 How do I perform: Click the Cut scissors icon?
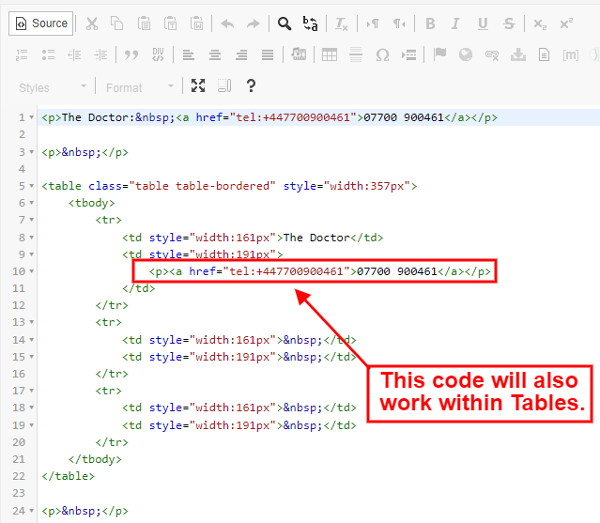[x=92, y=24]
